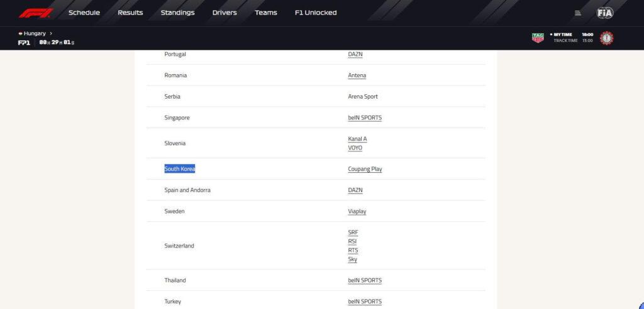Open the hamburger menu icon
Image resolution: width=644 pixels, height=309 pixels.
pyautogui.click(x=578, y=13)
